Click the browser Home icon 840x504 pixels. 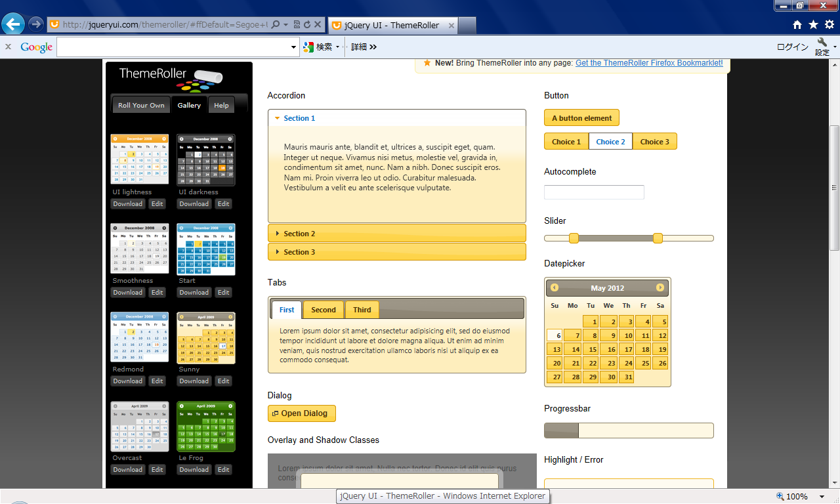(797, 25)
